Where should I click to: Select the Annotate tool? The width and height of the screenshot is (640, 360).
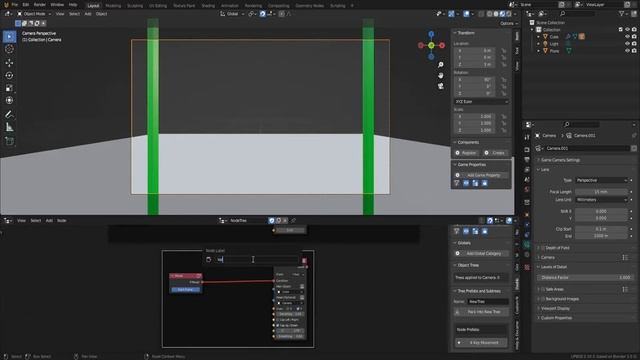pos(9,115)
